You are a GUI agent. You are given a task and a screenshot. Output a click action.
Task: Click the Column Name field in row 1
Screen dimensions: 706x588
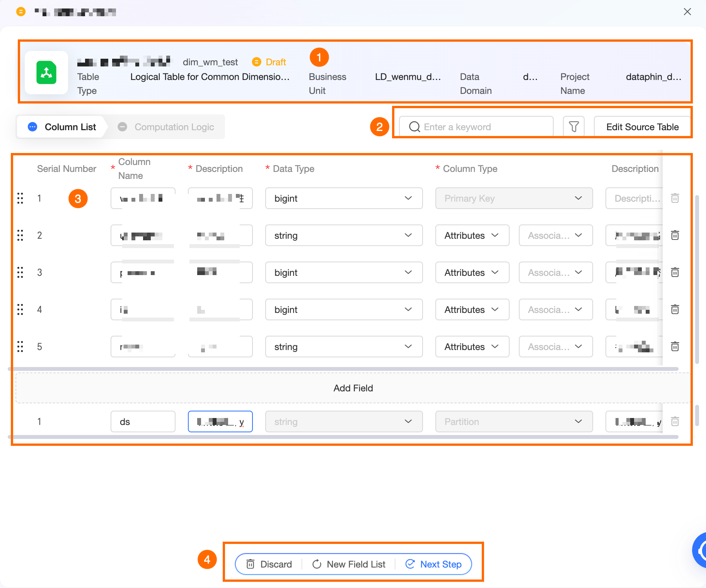(143, 198)
